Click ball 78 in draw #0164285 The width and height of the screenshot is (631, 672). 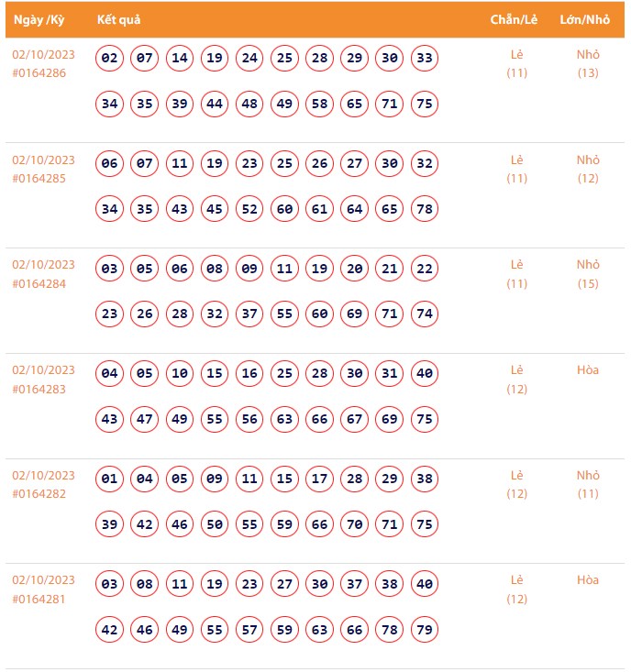tap(424, 209)
